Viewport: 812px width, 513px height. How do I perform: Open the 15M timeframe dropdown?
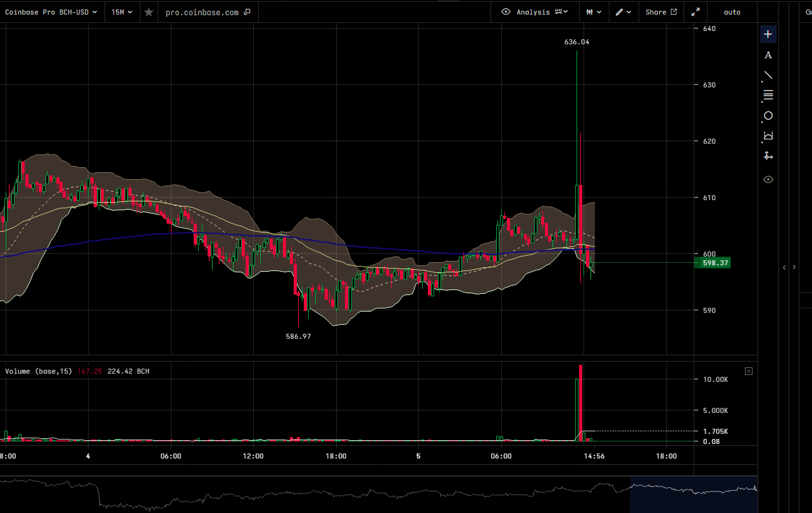122,12
